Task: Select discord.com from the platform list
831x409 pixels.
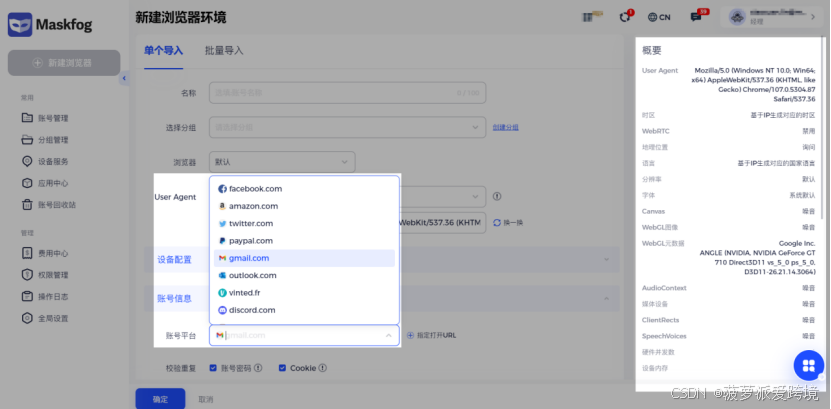Action: [304, 310]
